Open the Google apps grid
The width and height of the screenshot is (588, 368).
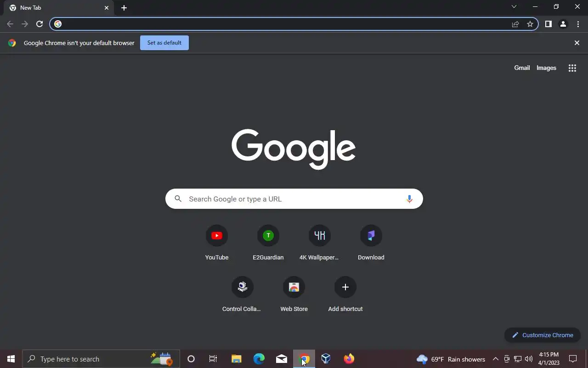coord(572,68)
